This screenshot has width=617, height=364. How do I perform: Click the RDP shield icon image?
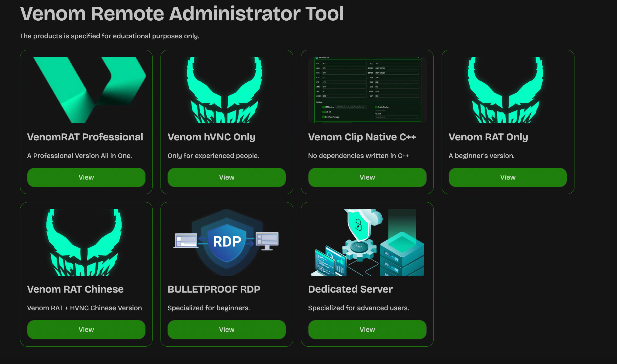227,242
